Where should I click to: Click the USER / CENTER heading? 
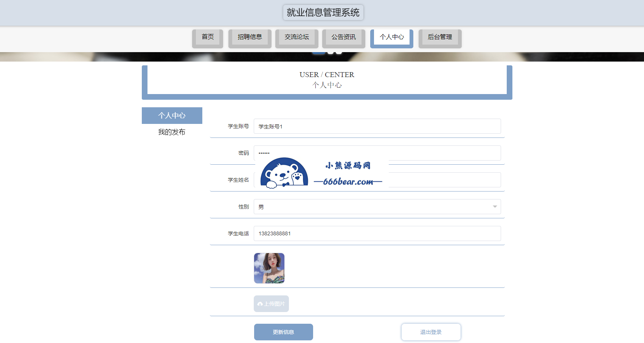(327, 75)
